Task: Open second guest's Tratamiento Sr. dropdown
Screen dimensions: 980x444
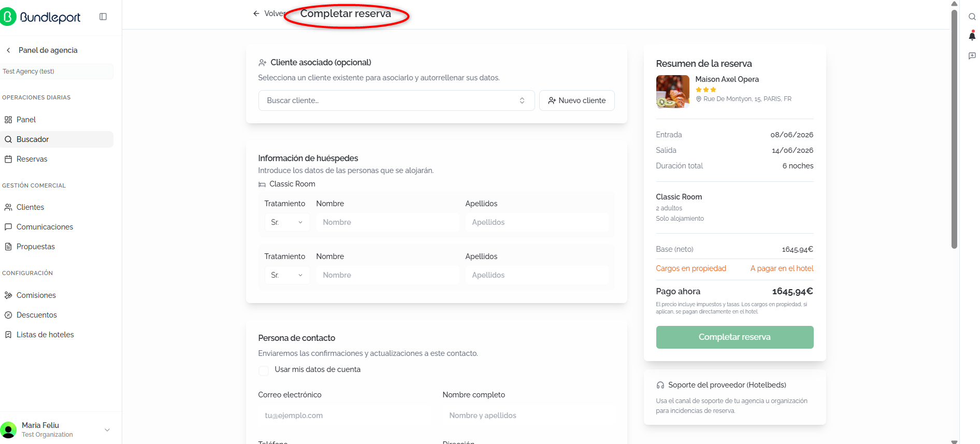Action: 287,275
